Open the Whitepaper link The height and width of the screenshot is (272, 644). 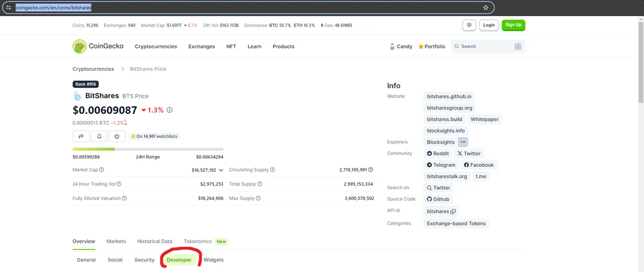coord(485,119)
